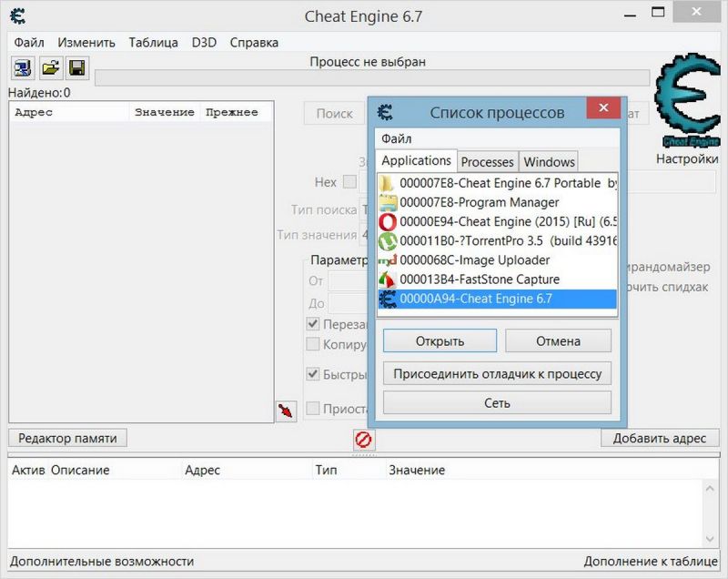Image resolution: width=728 pixels, height=579 pixels.
Task: Click the save floppy disk icon
Action: (x=77, y=68)
